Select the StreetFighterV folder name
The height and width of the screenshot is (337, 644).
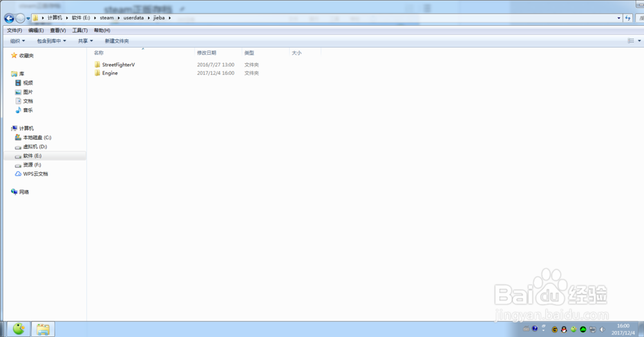(x=118, y=65)
